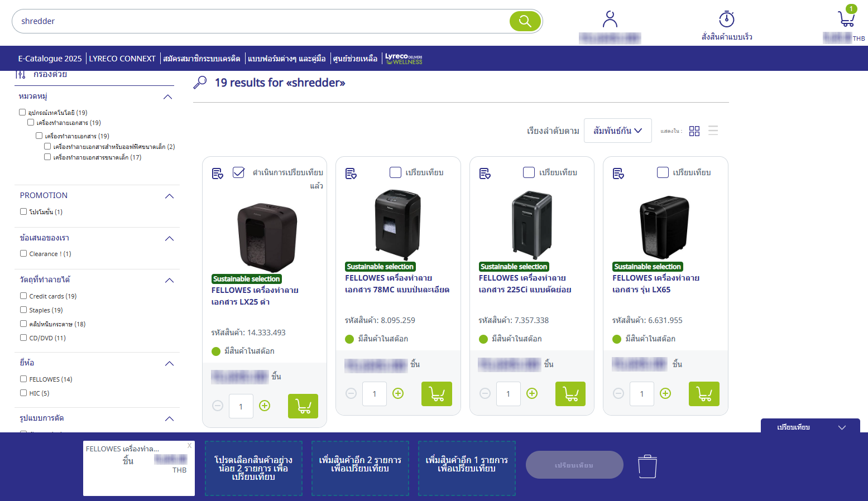This screenshot has height=501, width=868.
Task: Remove FELLOWES item from comparison bar
Action: tap(190, 445)
